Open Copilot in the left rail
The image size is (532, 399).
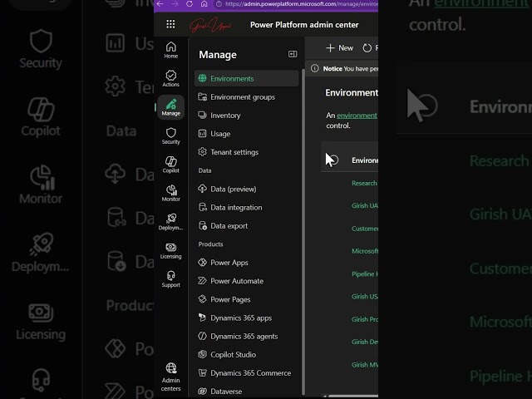coord(170,165)
